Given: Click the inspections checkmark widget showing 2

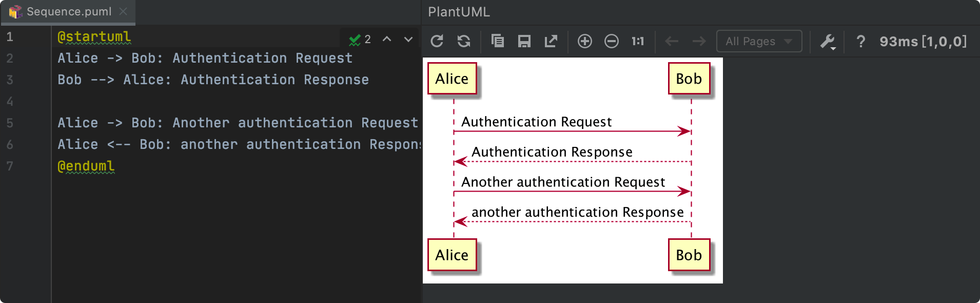Looking at the screenshot, I should pos(360,40).
